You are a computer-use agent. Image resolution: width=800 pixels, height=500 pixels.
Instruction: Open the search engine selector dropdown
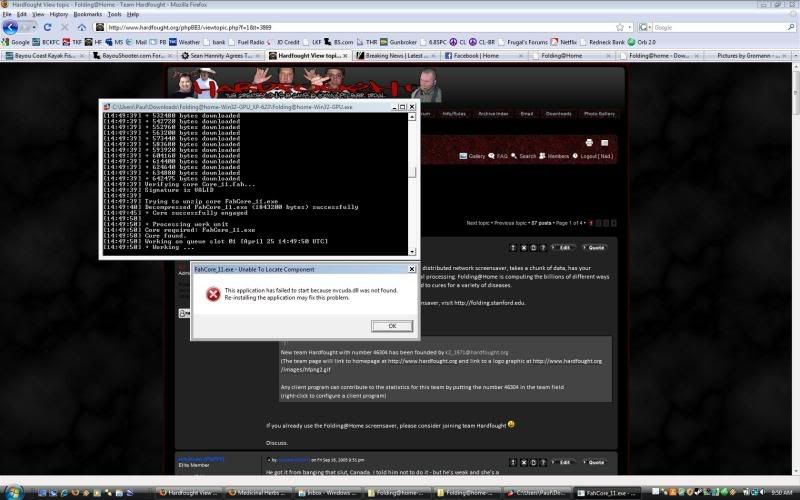click(645, 27)
